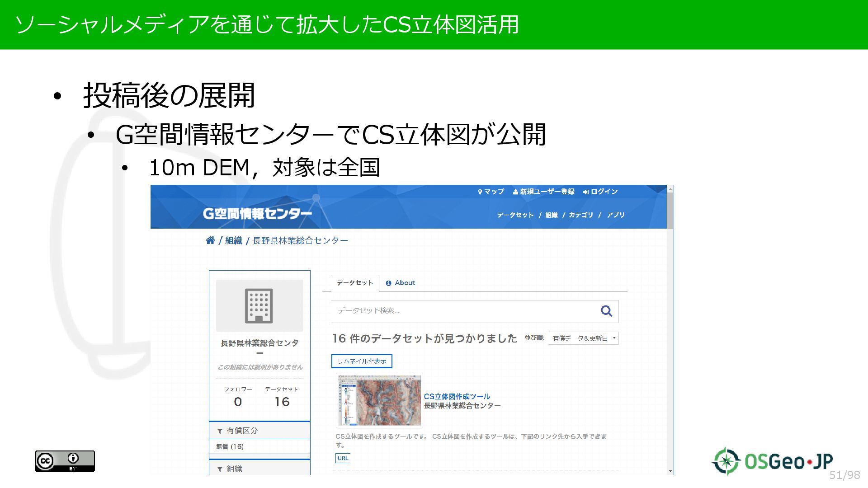This screenshot has width=868, height=488.
Task: Click the URL tag button
Action: (x=343, y=458)
